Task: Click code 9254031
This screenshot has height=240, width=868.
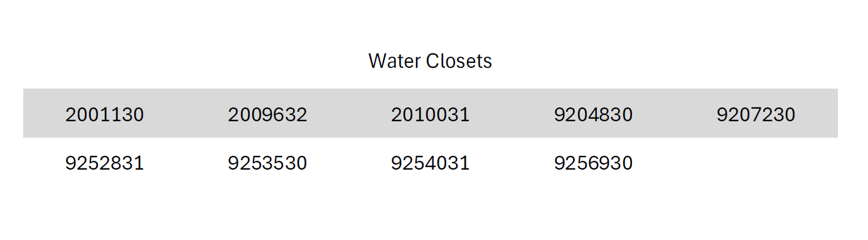Action: coord(430,163)
